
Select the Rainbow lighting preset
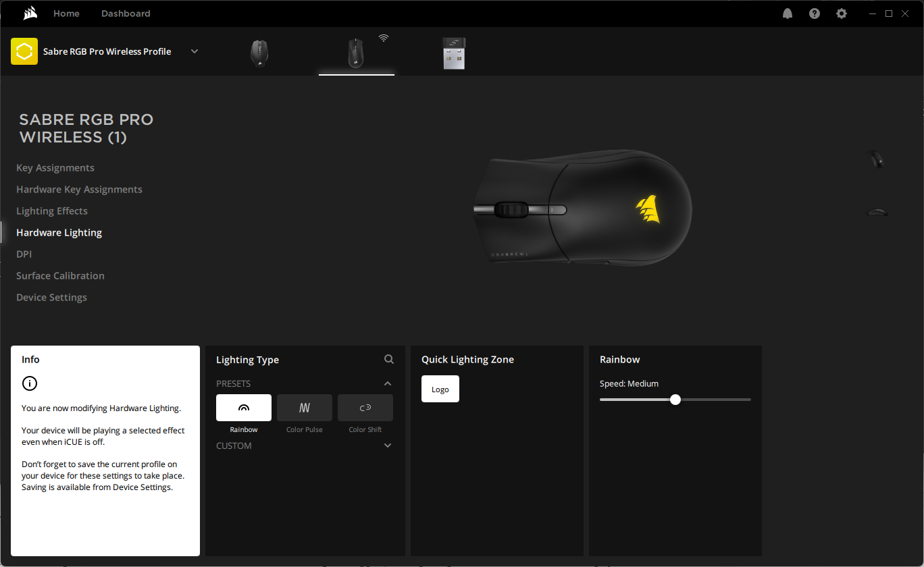click(x=244, y=408)
